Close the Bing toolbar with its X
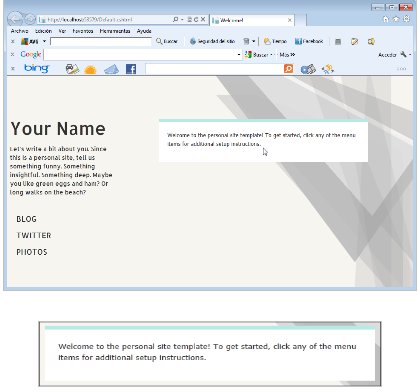 click(x=13, y=69)
